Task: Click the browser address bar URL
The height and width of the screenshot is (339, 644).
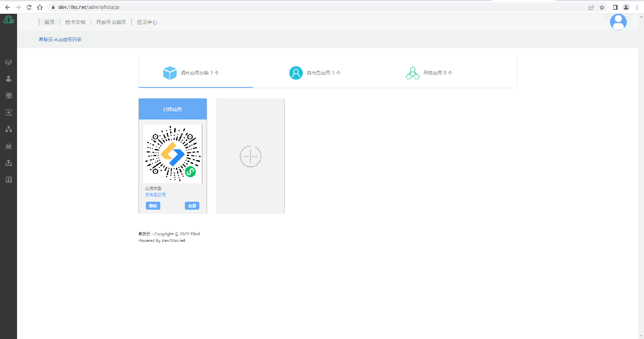Action: [x=89, y=7]
